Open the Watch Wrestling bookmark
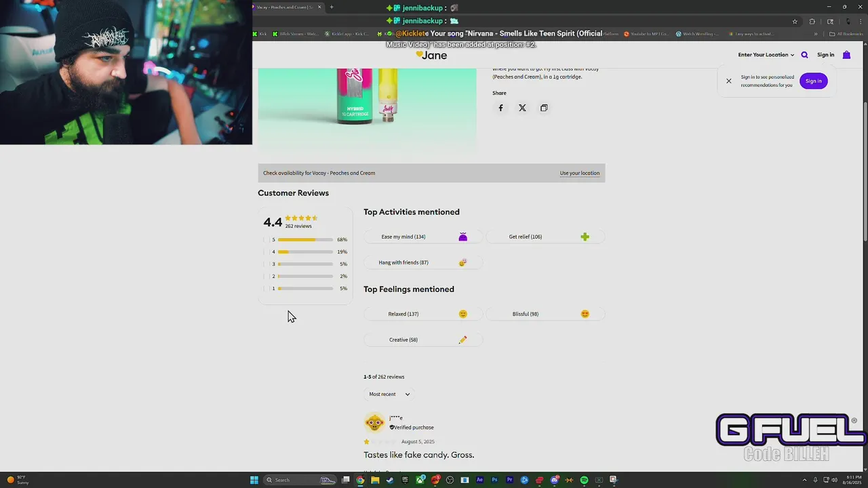 697,34
